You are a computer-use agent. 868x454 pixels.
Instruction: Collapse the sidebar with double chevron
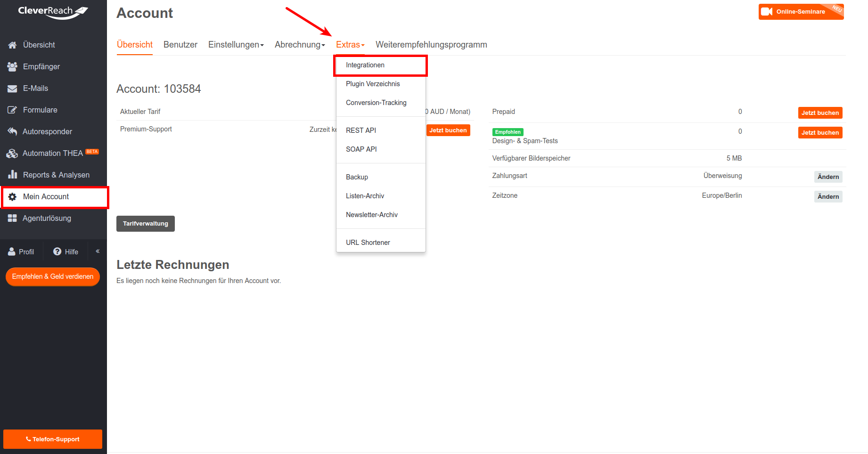[x=98, y=251]
